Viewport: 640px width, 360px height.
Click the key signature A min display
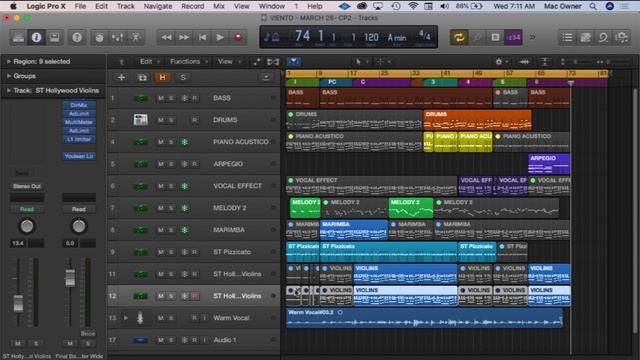397,38
